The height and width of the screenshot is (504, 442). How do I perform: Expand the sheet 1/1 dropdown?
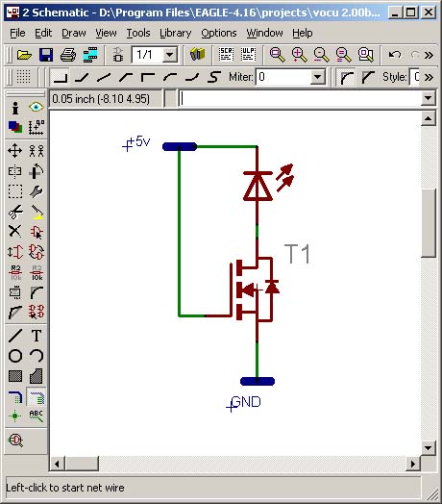coord(170,55)
